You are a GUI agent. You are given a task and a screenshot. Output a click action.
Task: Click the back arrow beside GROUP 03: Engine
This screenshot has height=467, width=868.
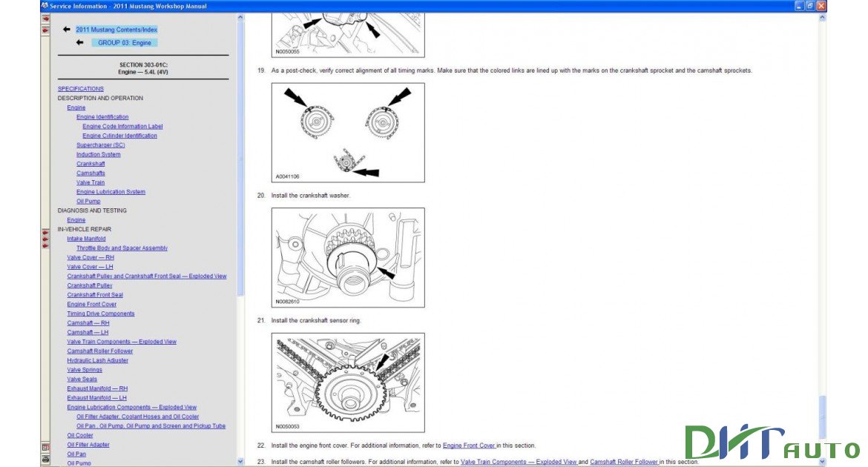click(x=79, y=42)
